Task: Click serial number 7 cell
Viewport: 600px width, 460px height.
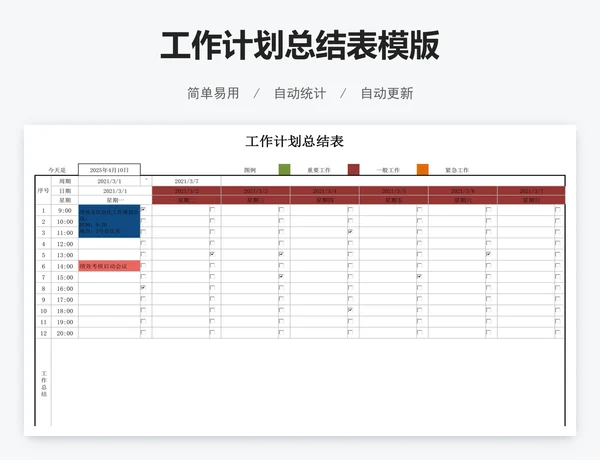Action: pyautogui.click(x=43, y=277)
